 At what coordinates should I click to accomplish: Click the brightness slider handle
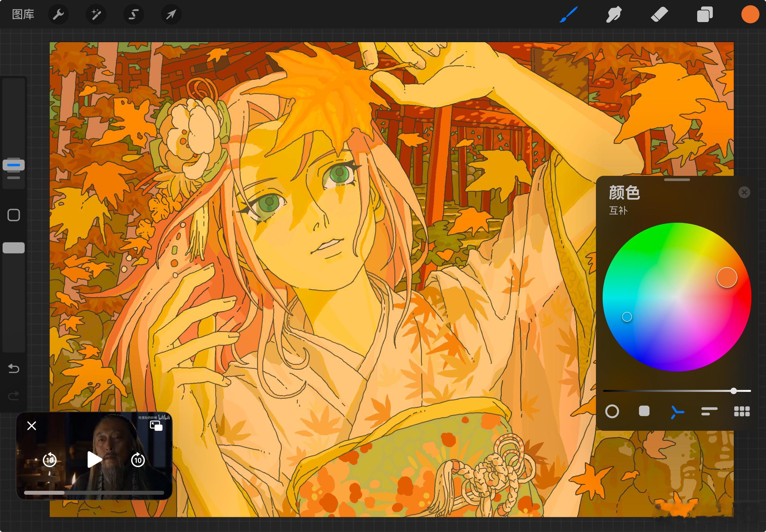[x=734, y=391]
